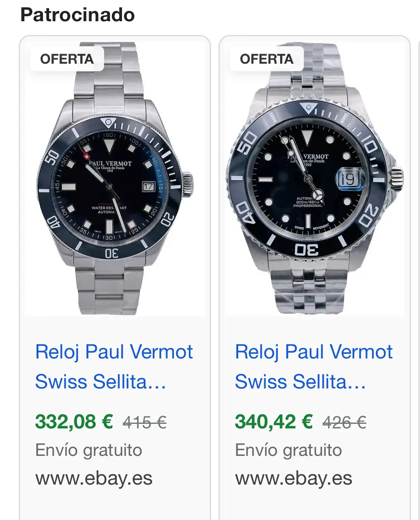Click the Patrocinado sponsored heading
This screenshot has height=520, width=420.
coord(77,15)
